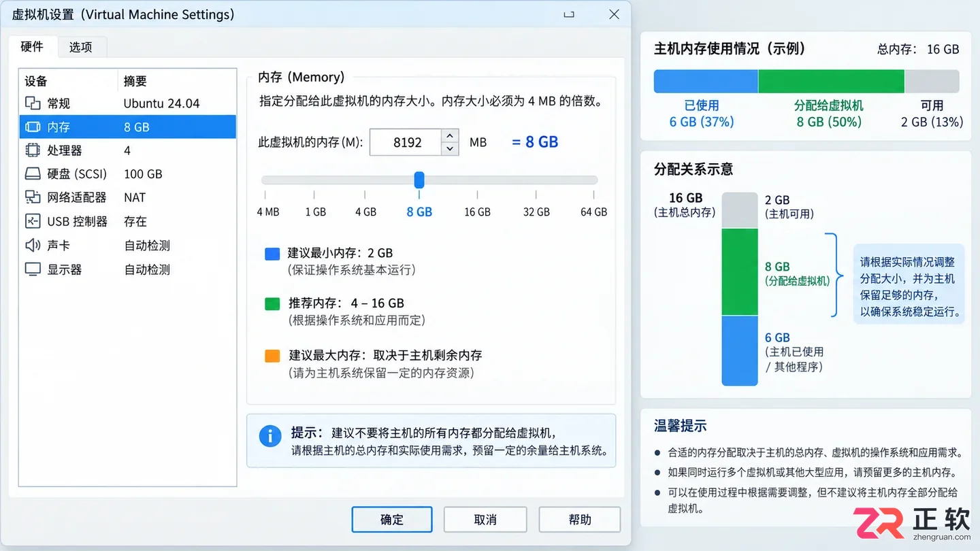Select the USB 控制器 device row

coord(128,221)
